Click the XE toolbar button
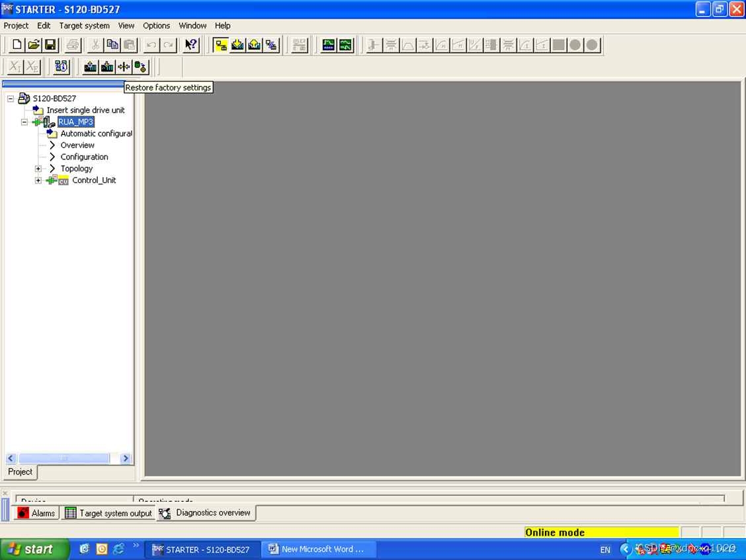Image resolution: width=746 pixels, height=560 pixels. pos(32,67)
